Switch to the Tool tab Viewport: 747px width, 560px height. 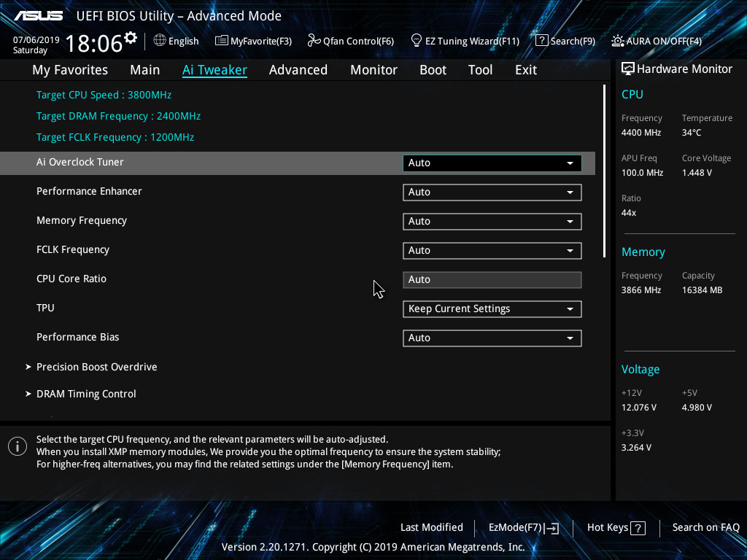tap(480, 70)
